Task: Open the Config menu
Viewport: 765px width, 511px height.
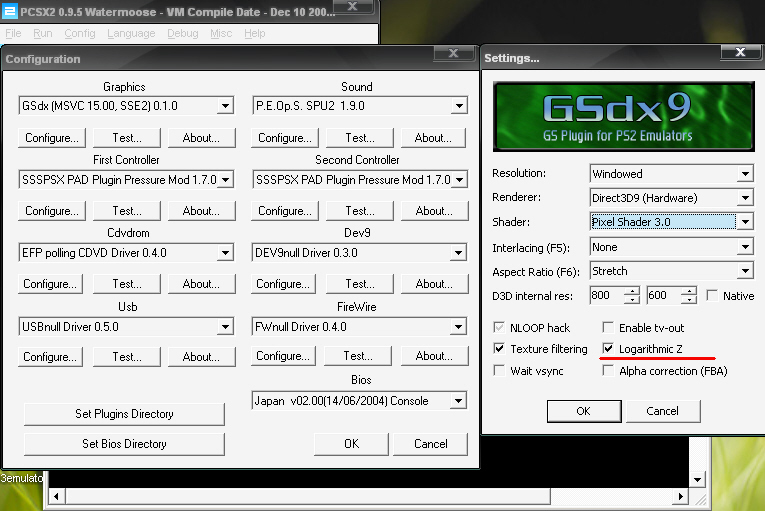Action: point(80,33)
